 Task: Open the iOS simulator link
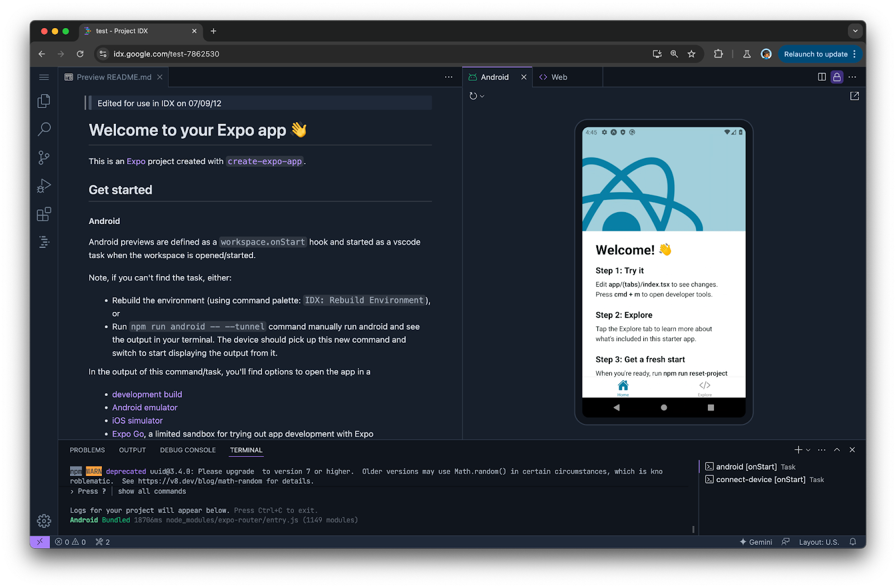pyautogui.click(x=137, y=421)
